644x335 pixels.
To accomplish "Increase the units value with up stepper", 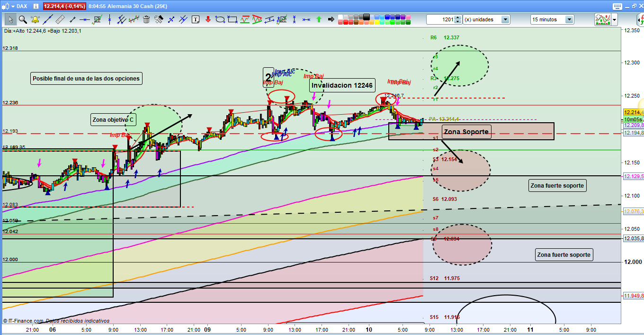I will point(458,18).
